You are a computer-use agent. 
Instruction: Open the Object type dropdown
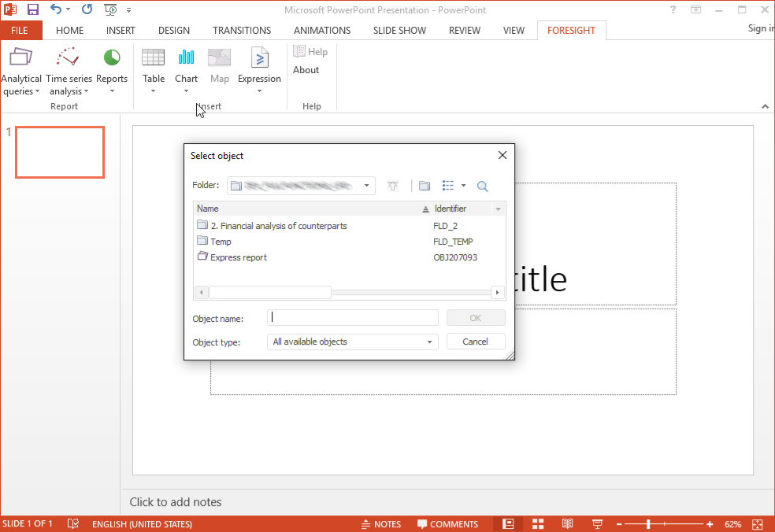pos(352,342)
